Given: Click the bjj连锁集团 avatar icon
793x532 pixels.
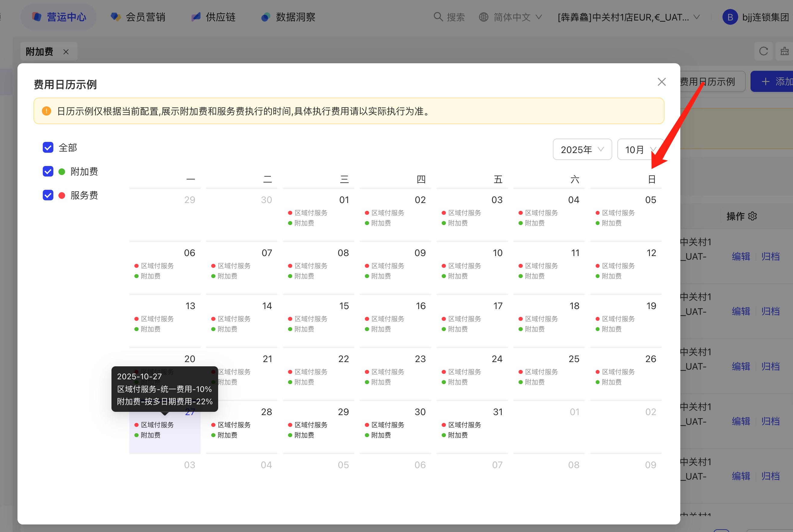Looking at the screenshot, I should [x=730, y=17].
